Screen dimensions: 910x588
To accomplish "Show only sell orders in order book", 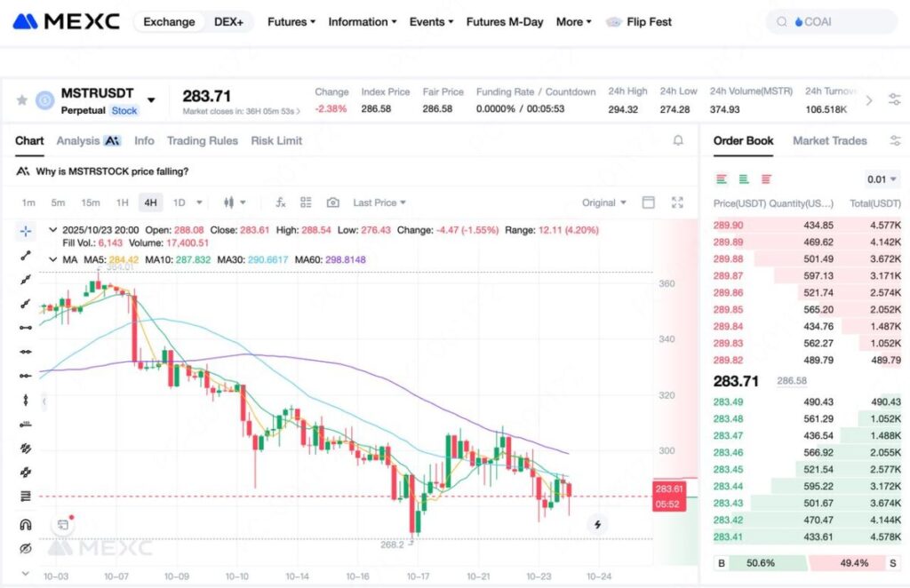I will pyautogui.click(x=766, y=179).
